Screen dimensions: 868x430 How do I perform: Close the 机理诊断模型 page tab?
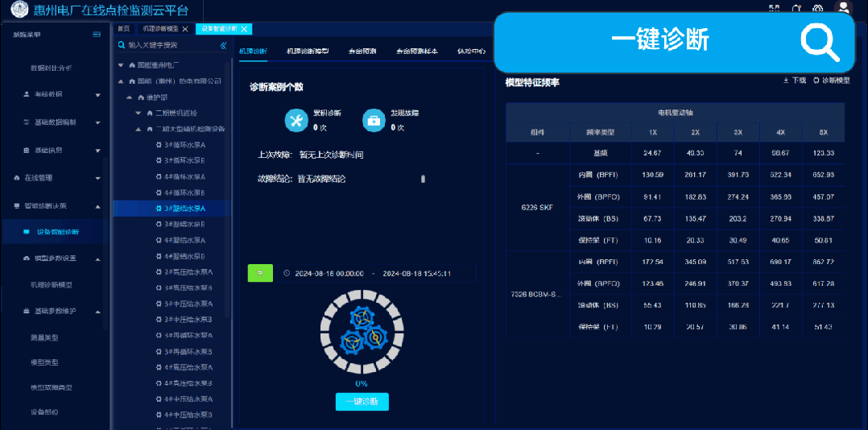(x=185, y=29)
